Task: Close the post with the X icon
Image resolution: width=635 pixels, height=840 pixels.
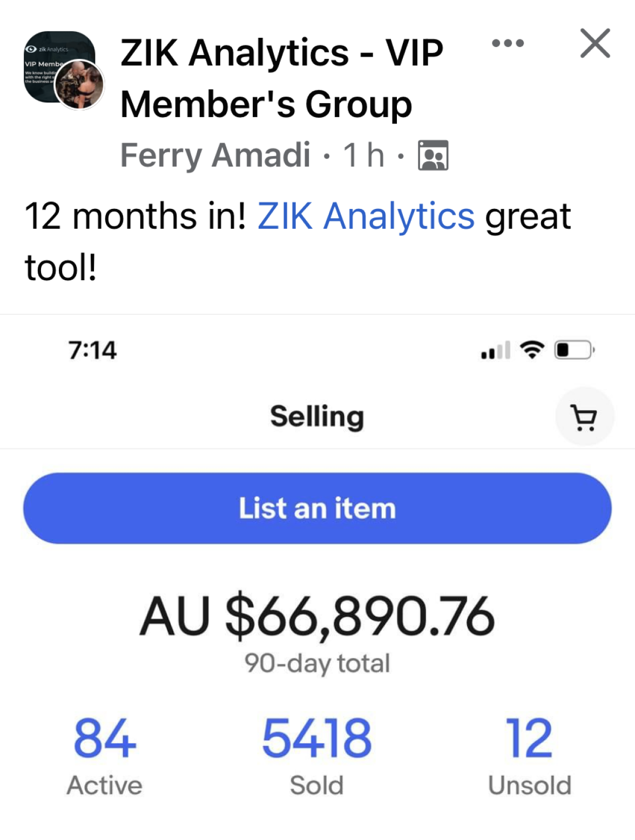Action: click(595, 43)
